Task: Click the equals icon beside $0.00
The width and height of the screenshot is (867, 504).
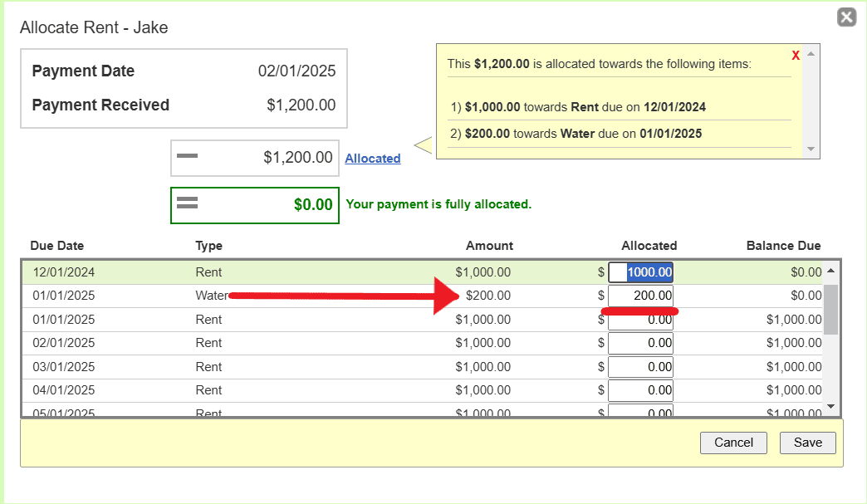Action: click(x=188, y=203)
